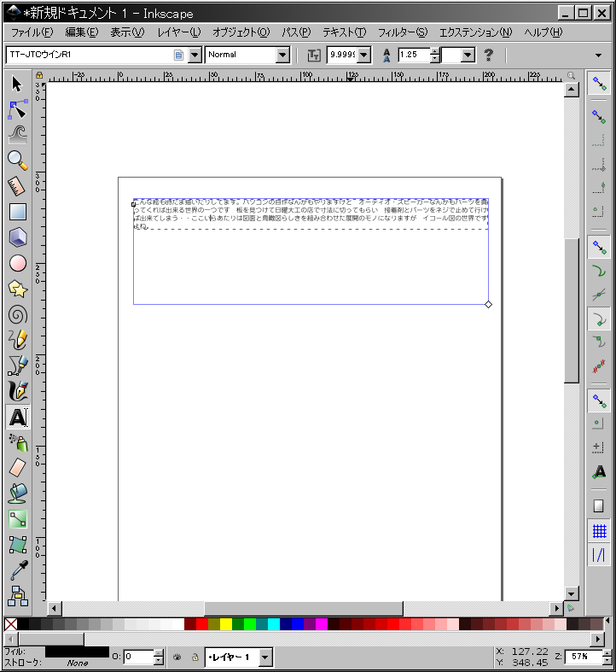Image resolution: width=616 pixels, height=672 pixels.
Task: Click the opacity O: input field
Action: 138,657
